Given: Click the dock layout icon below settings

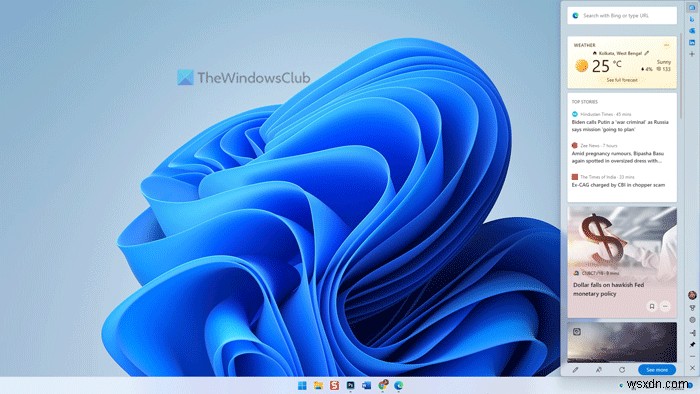Looking at the screenshot, I should pos(692,332).
